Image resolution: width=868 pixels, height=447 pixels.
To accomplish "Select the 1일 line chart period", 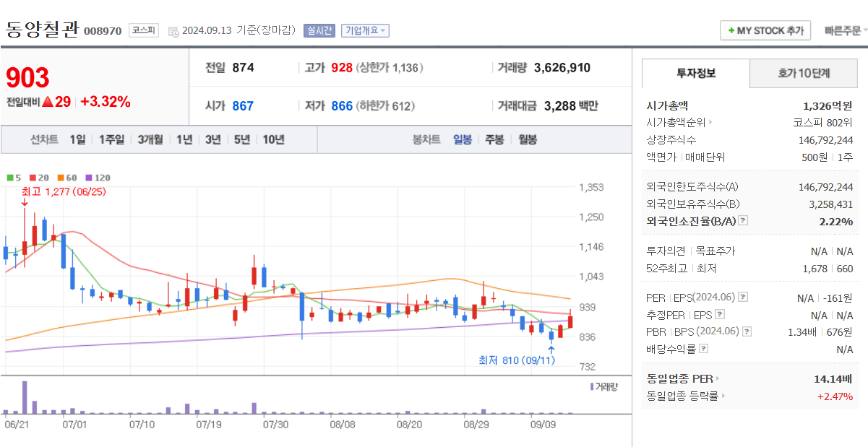I will pos(77,139).
